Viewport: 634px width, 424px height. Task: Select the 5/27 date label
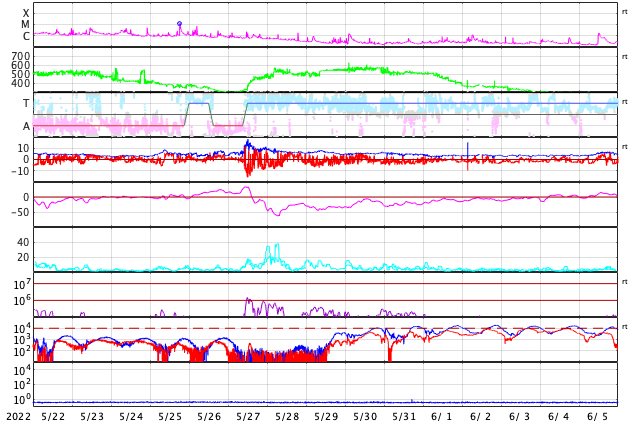248,416
